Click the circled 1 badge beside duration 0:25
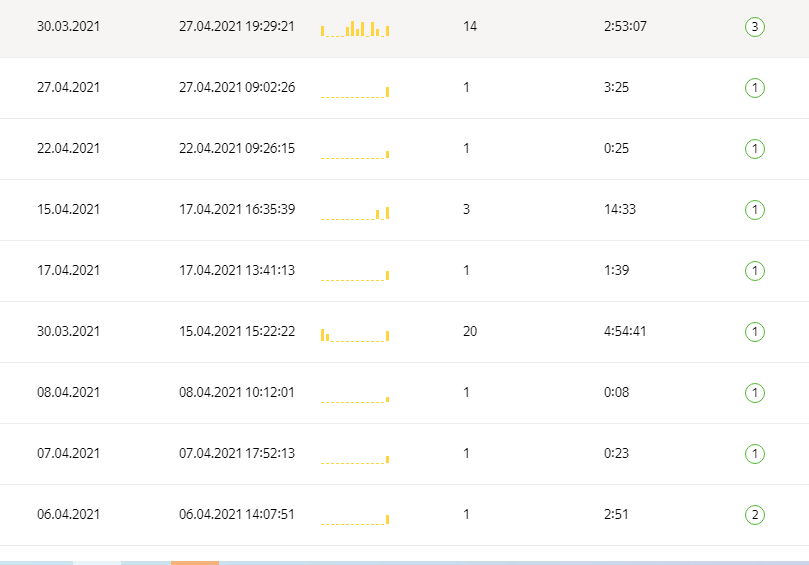Screen dimensions: 809x565 pyautogui.click(x=755, y=149)
